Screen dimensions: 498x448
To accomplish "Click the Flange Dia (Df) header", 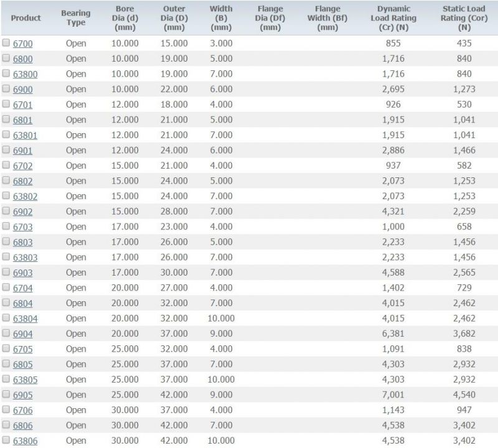I will click(270, 18).
